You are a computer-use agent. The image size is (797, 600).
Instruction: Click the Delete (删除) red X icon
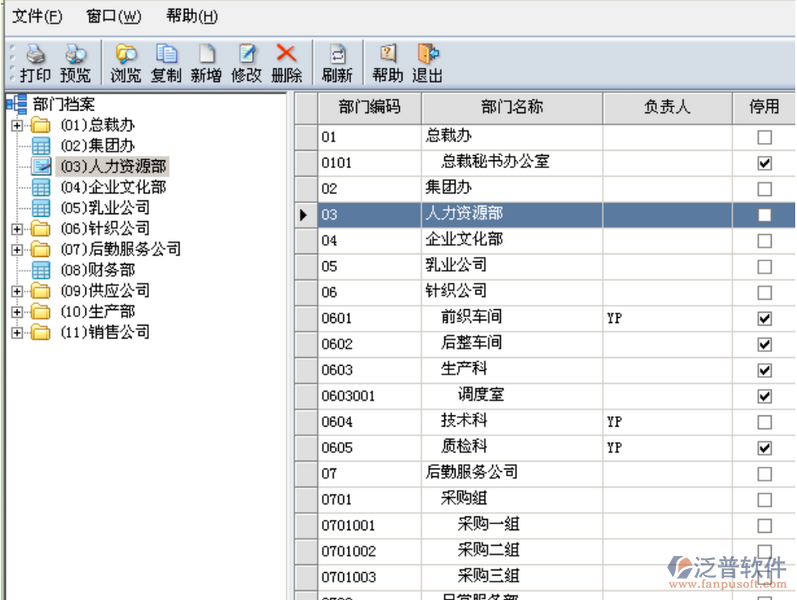(x=286, y=56)
